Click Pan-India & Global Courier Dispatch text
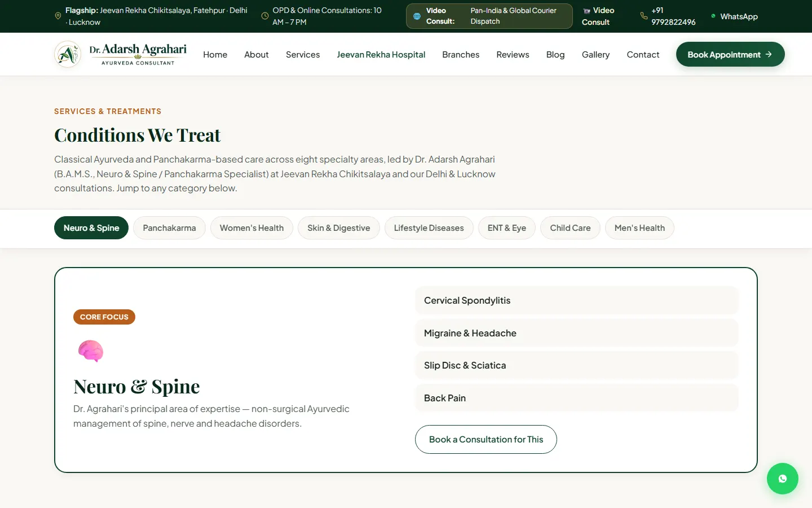The image size is (812, 508). click(x=513, y=16)
